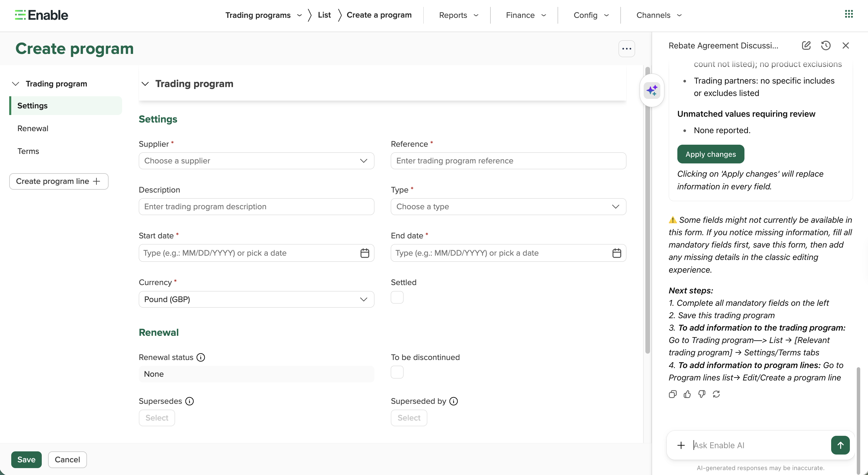Copy the AI response
Viewport: 868px width, 475px height.
pyautogui.click(x=672, y=394)
